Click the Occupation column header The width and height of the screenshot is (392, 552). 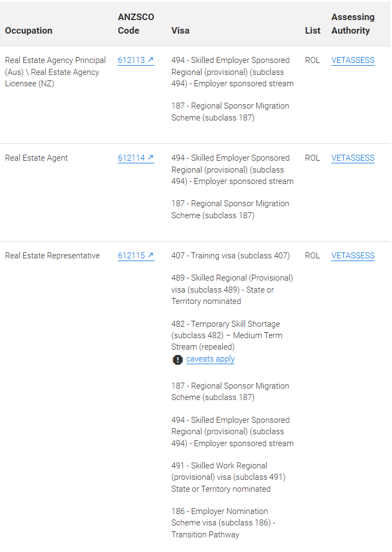29,30
